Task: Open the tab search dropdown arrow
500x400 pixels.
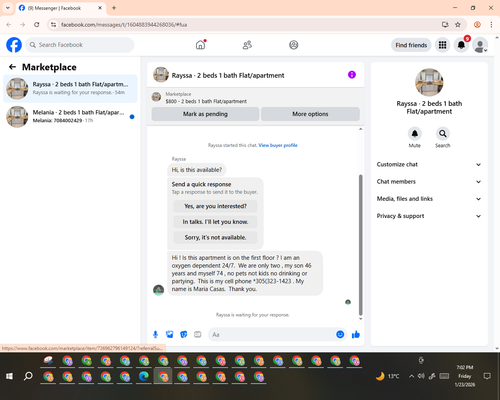Action: [x=8, y=8]
